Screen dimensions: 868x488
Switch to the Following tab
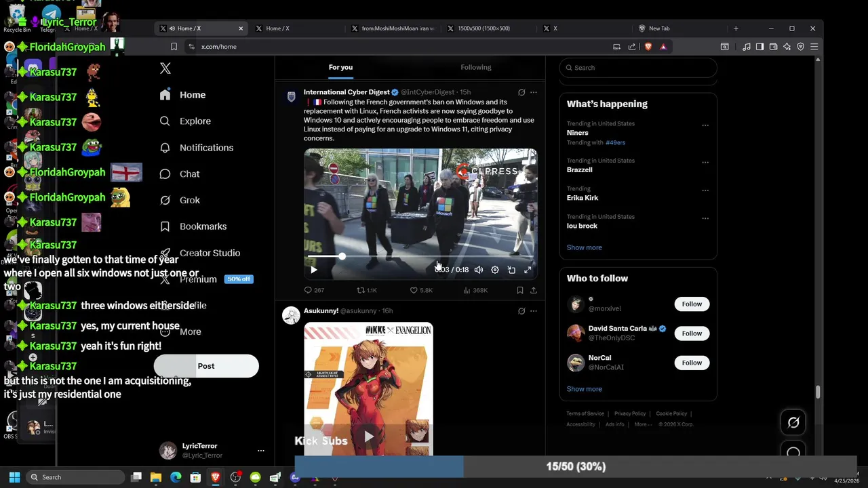(476, 67)
